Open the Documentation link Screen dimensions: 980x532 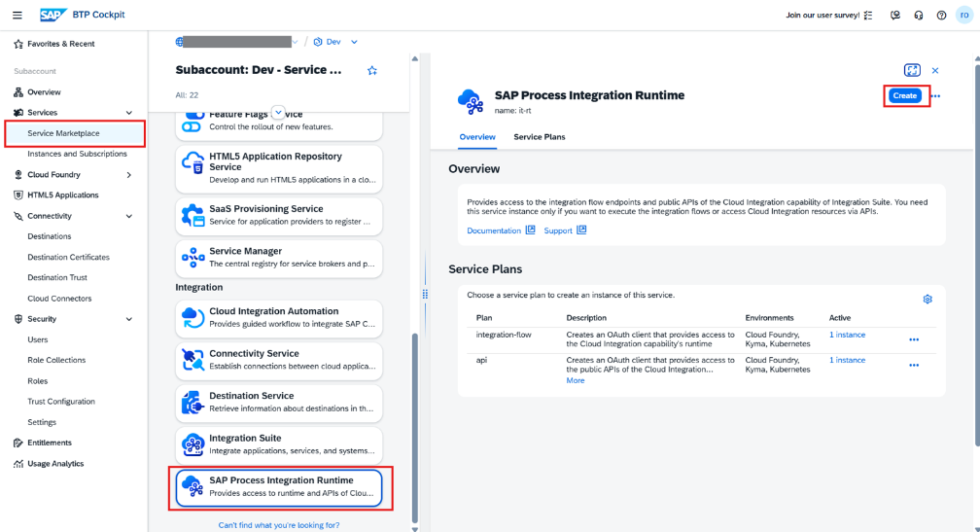click(x=494, y=231)
